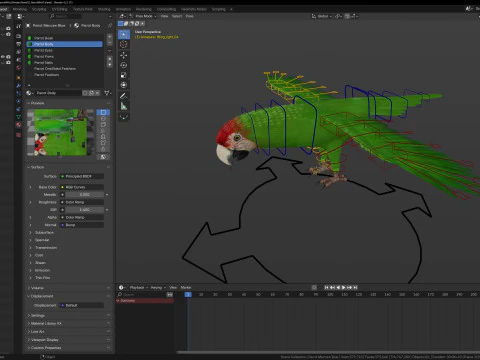Play the animation forward

(344, 287)
